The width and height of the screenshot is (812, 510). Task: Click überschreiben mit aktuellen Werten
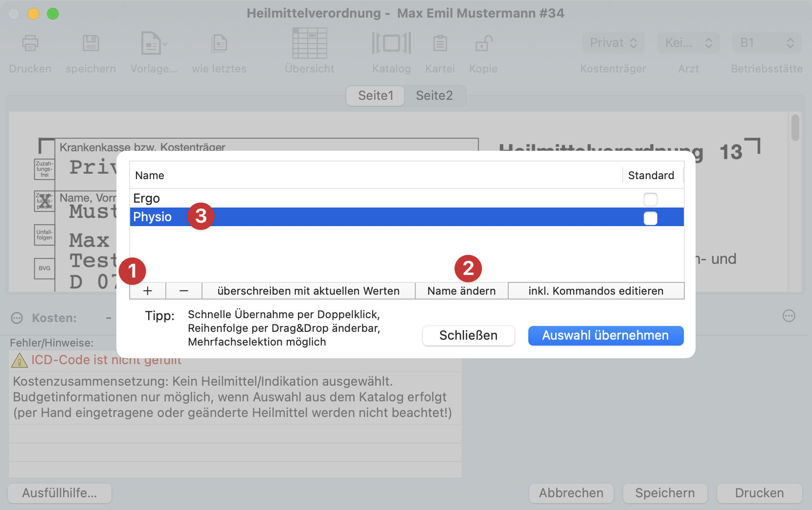coord(309,291)
